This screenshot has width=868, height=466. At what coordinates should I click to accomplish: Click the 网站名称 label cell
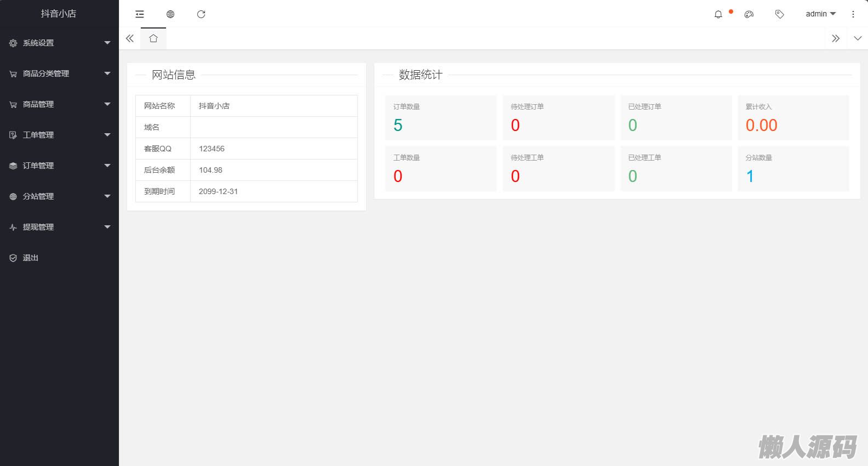163,106
